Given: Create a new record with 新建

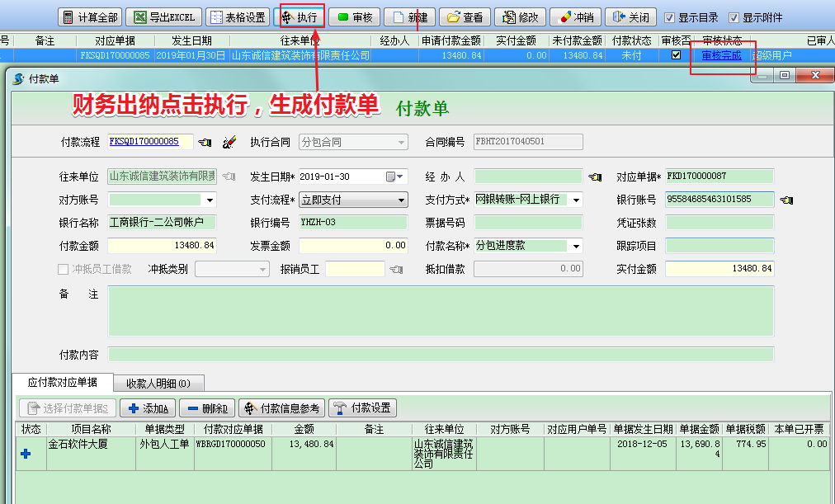Looking at the screenshot, I should (409, 17).
